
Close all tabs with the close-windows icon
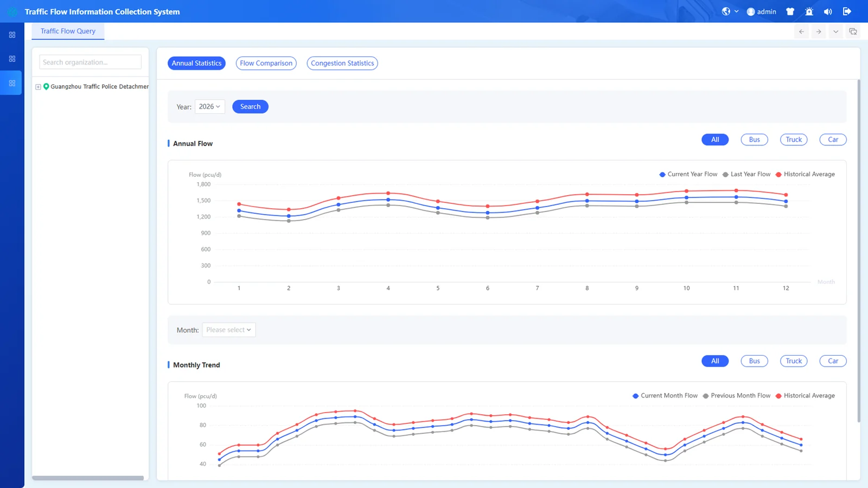[853, 31]
